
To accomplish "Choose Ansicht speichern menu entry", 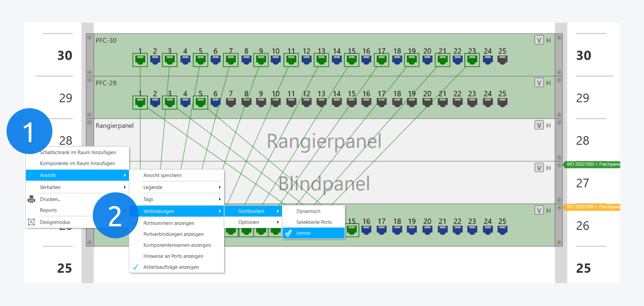I will tap(162, 175).
